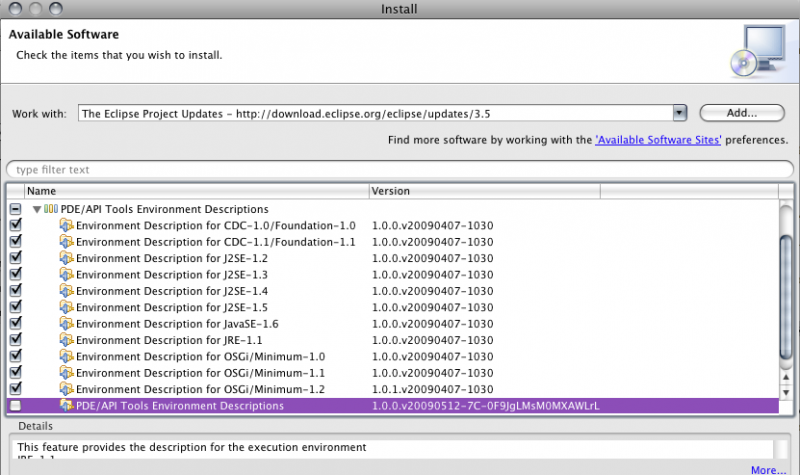The width and height of the screenshot is (800, 475).
Task: Select the Environment Description for JRE-1.1 row
Action: (393, 340)
